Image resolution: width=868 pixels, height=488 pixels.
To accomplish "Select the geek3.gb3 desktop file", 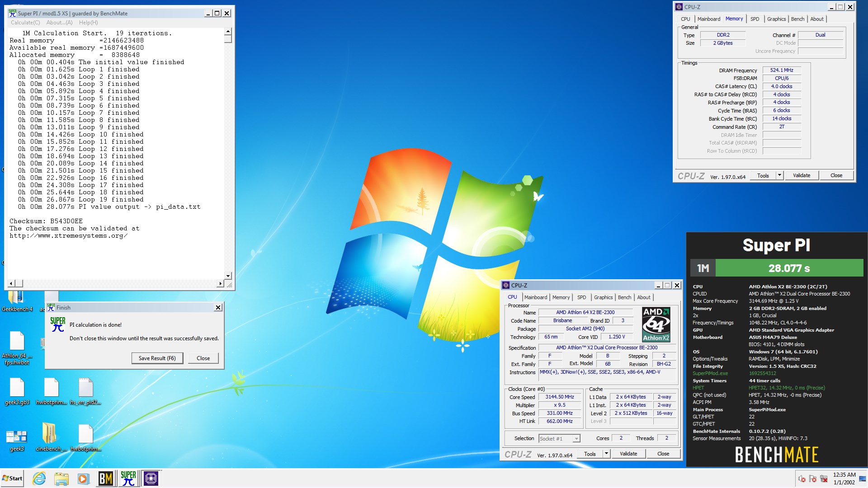I will 17,391.
